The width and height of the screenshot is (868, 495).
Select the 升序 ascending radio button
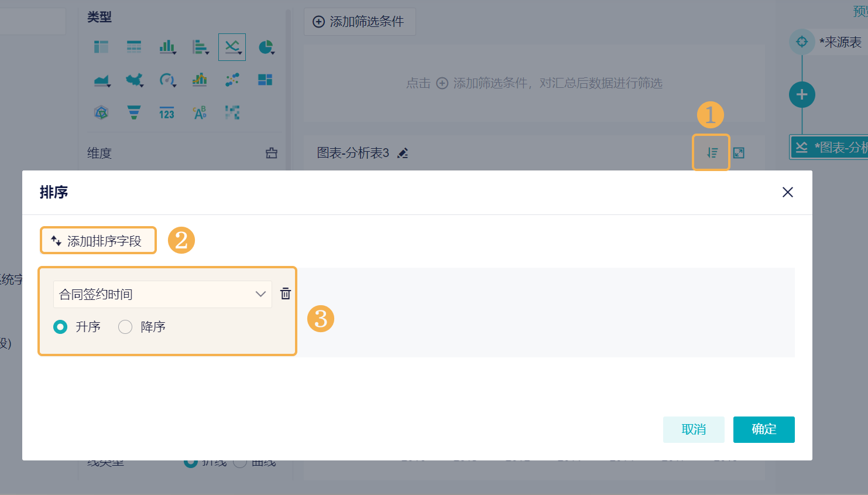[60, 327]
